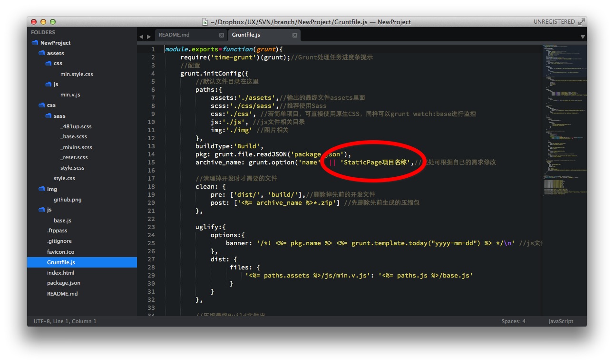Open package.json from the sidebar
This screenshot has width=614, height=364.
pos(63,283)
